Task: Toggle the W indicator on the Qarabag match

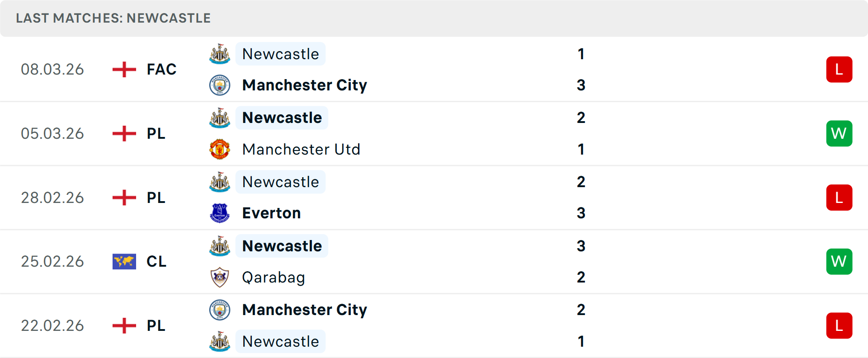Action: coord(839,261)
